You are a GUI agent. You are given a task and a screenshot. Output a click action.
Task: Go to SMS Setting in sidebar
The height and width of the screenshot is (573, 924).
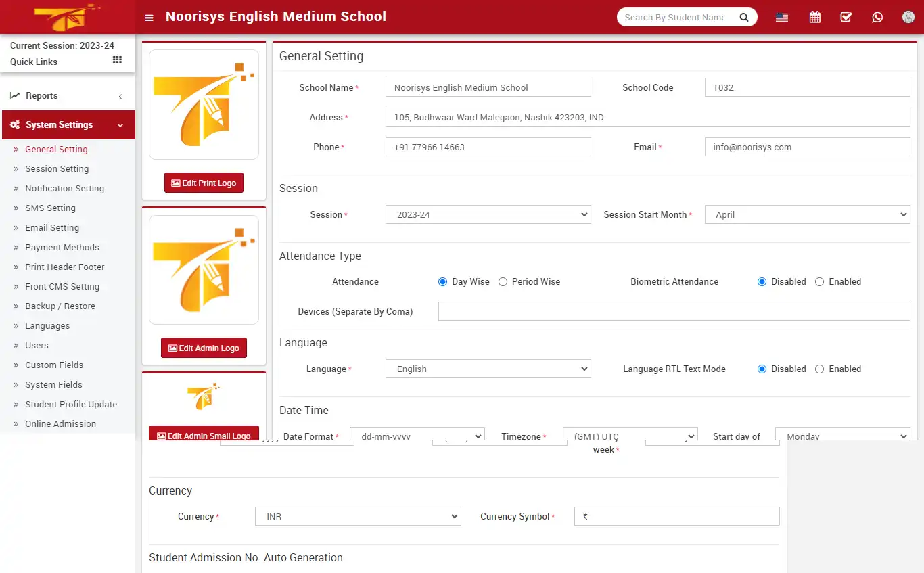point(49,208)
